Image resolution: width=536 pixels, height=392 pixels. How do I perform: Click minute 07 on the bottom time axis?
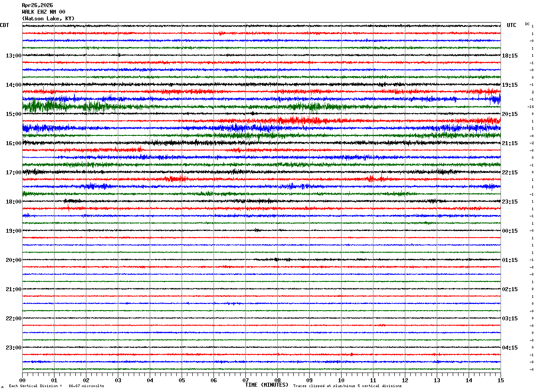click(245, 380)
